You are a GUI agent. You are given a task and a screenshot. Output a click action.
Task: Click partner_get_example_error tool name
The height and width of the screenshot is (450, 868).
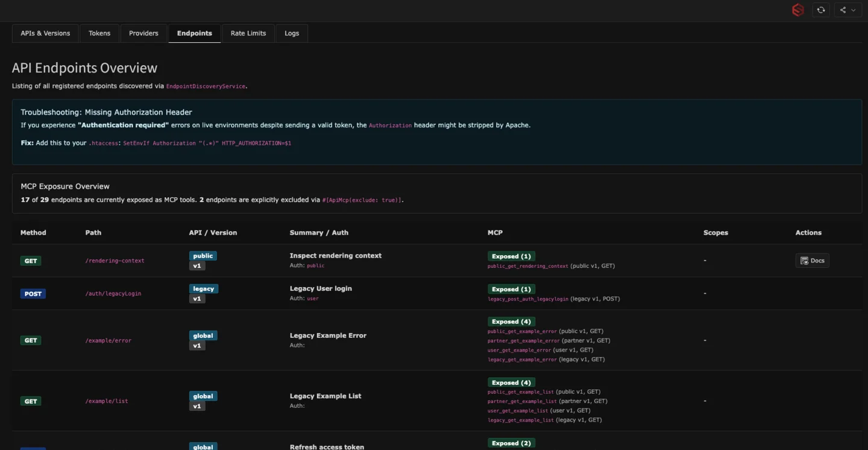(524, 341)
